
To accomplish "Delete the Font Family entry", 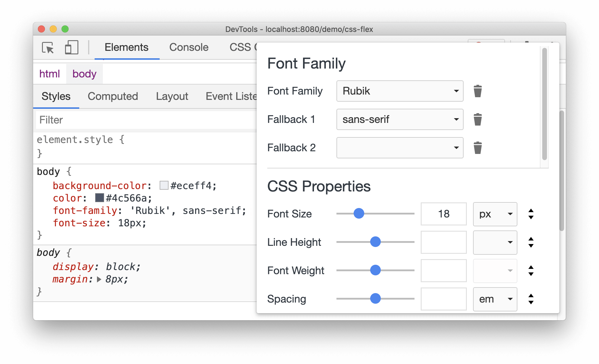I will pyautogui.click(x=477, y=90).
